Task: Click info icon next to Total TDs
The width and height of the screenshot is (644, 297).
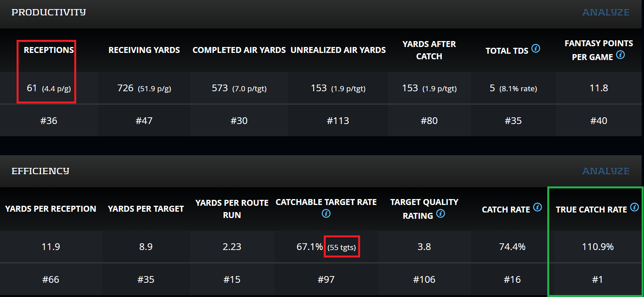Action: click(x=536, y=49)
